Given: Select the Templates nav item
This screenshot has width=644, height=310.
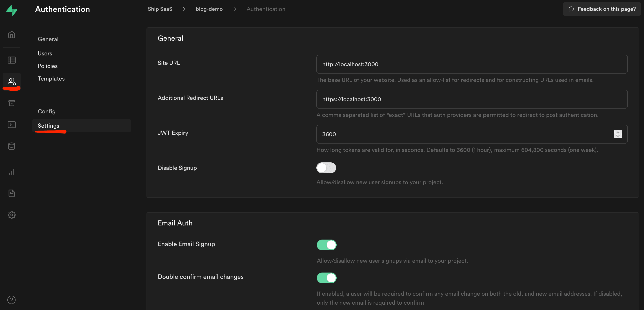Looking at the screenshot, I should coord(51,78).
